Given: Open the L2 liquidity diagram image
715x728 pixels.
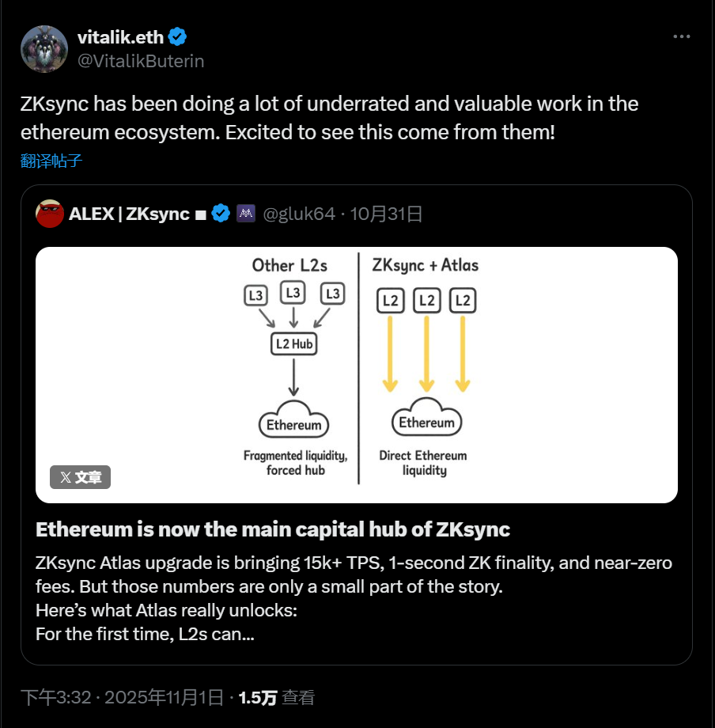Looking at the screenshot, I should 357,374.
